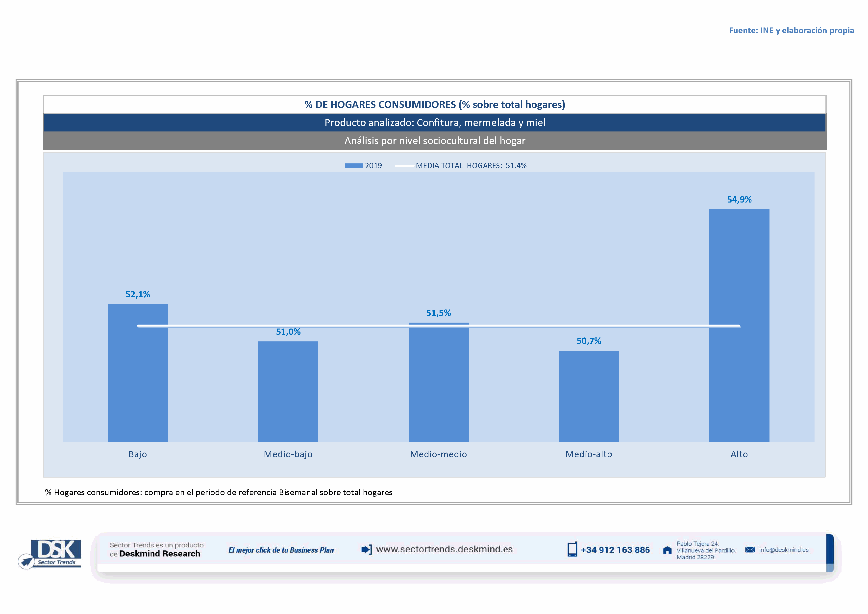Image resolution: width=868 pixels, height=614 pixels.
Task: Click the blue 2019 legend swatch
Action: (x=354, y=166)
